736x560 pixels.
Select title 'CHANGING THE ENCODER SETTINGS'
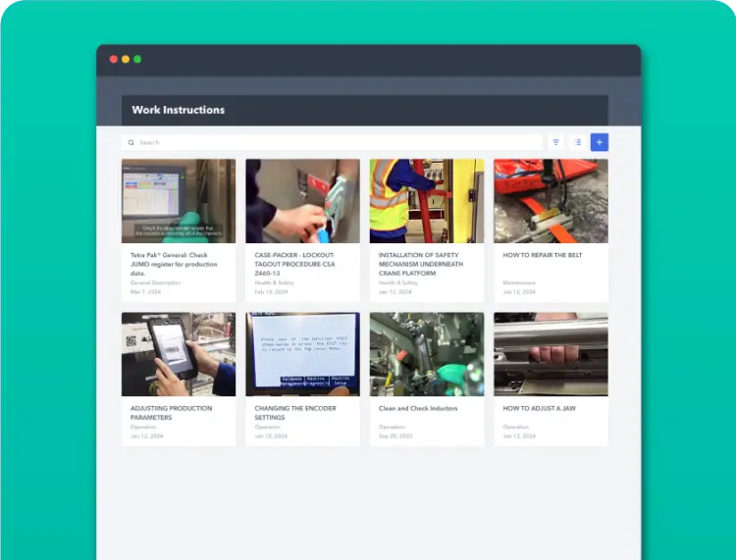click(295, 413)
